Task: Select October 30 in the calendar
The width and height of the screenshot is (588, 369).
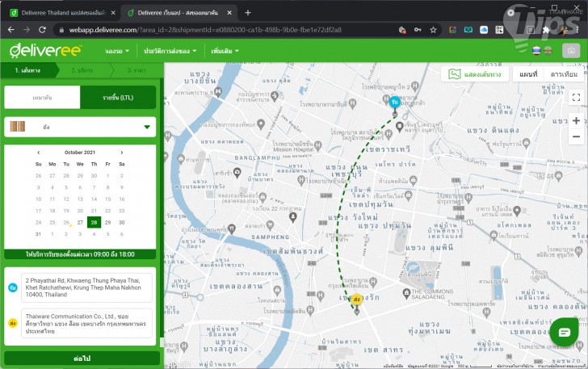Action: (121, 222)
